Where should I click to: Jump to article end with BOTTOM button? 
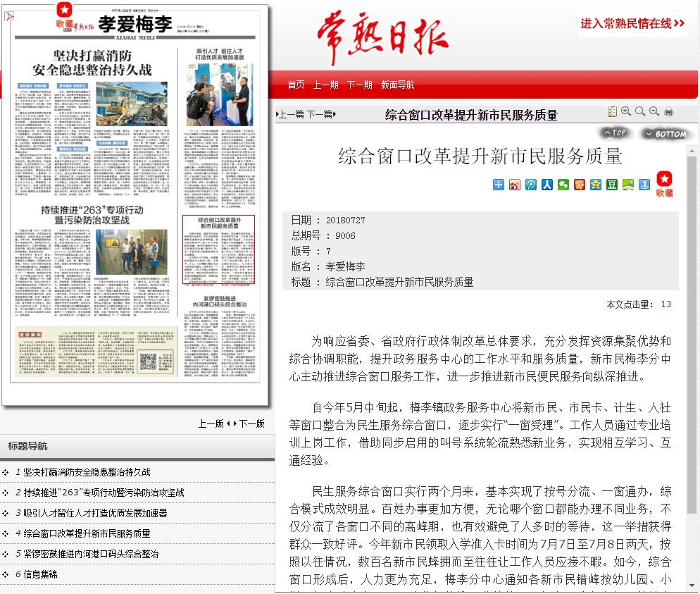(666, 134)
